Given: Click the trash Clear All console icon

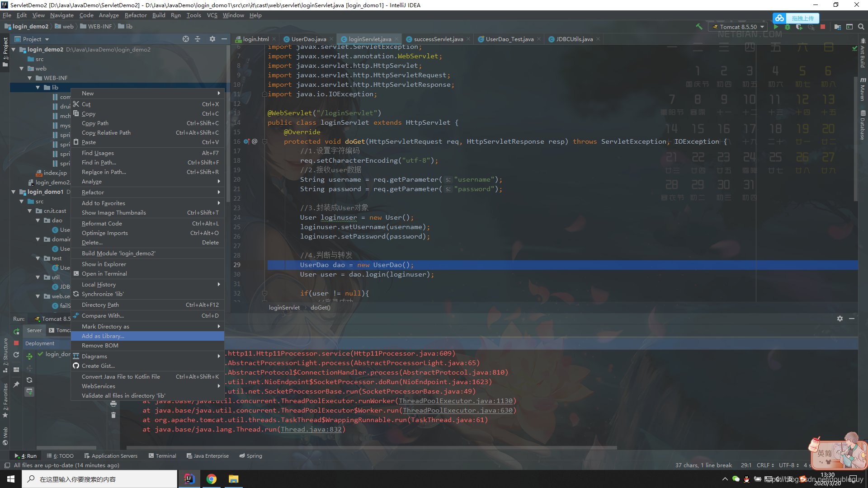Looking at the screenshot, I should tap(113, 415).
